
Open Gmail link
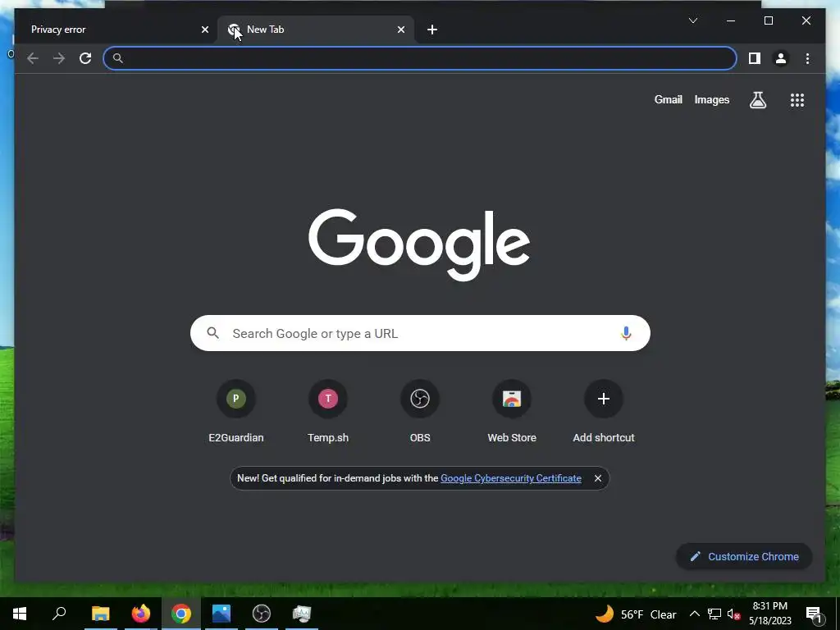click(x=668, y=99)
